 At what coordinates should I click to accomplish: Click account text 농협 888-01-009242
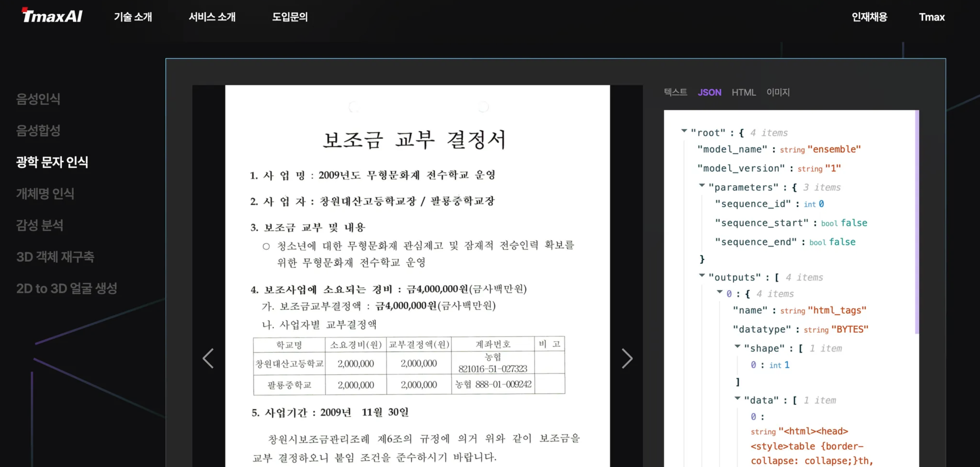click(x=493, y=384)
